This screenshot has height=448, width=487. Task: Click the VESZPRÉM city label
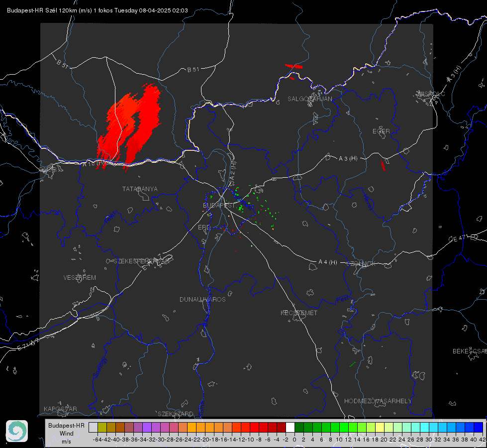pyautogui.click(x=80, y=278)
